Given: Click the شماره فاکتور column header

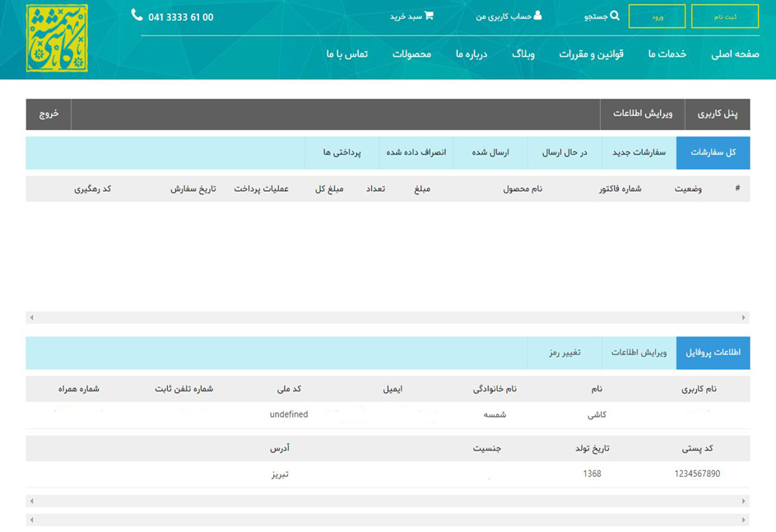Looking at the screenshot, I should (620, 189).
